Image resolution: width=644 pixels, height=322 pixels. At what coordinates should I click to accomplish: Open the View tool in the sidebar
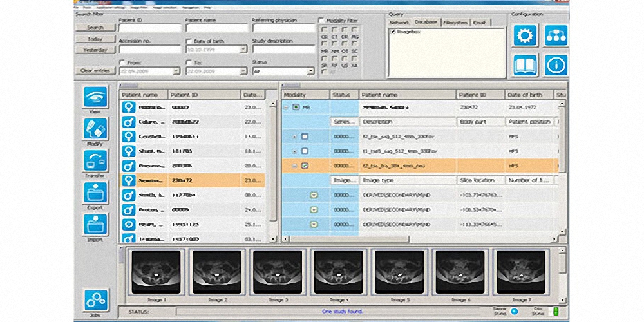pyautogui.click(x=95, y=98)
